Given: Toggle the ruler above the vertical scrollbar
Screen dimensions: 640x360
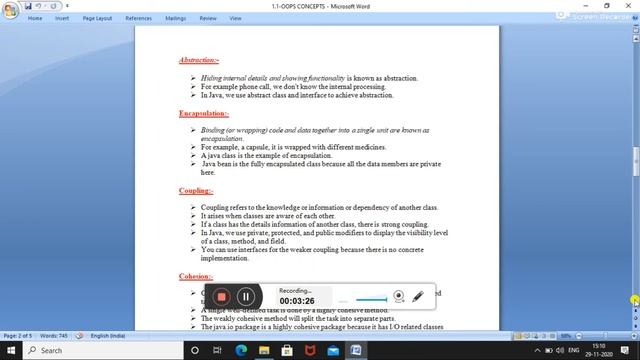Looking at the screenshot, I should point(636,30).
